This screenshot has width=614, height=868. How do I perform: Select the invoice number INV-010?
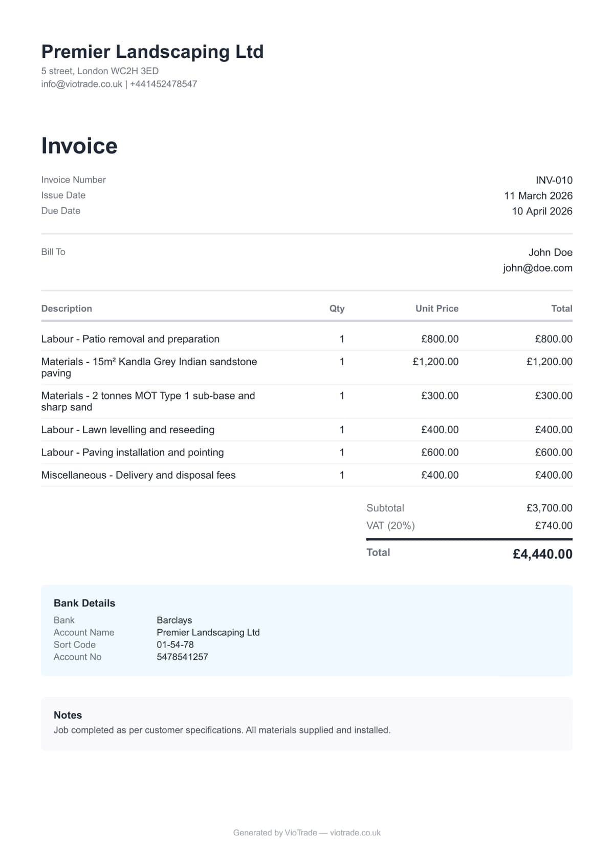(554, 180)
